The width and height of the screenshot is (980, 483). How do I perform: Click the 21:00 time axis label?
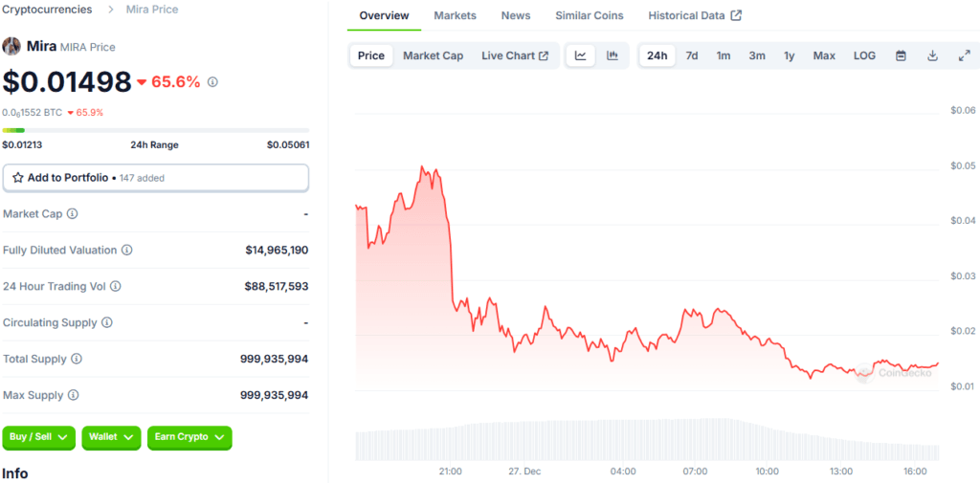[x=451, y=471]
